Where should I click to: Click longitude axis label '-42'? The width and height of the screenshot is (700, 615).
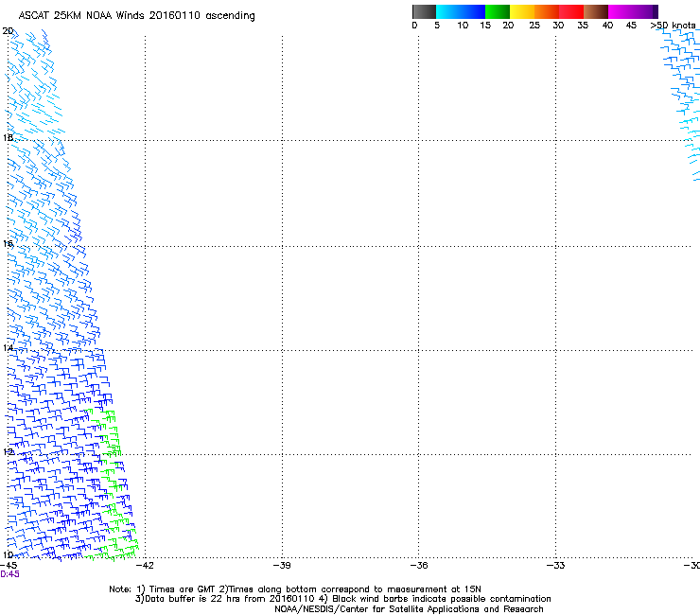pos(144,566)
